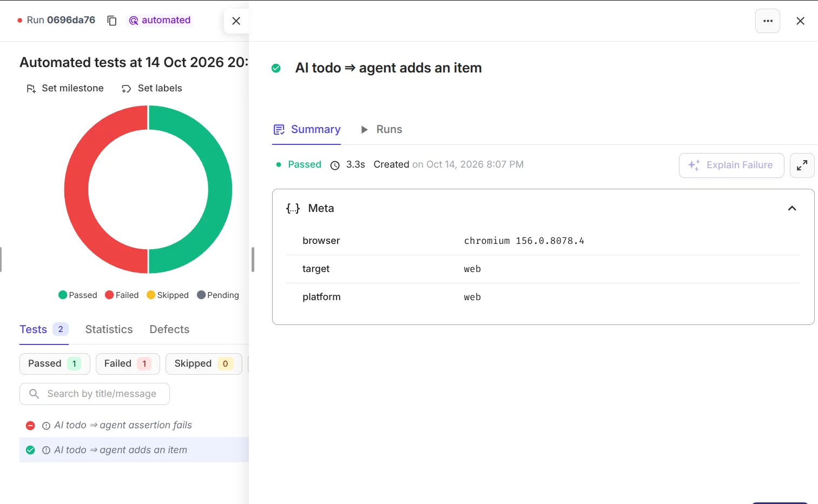Switch to the Defects tab
The width and height of the screenshot is (818, 504).
[x=169, y=329]
